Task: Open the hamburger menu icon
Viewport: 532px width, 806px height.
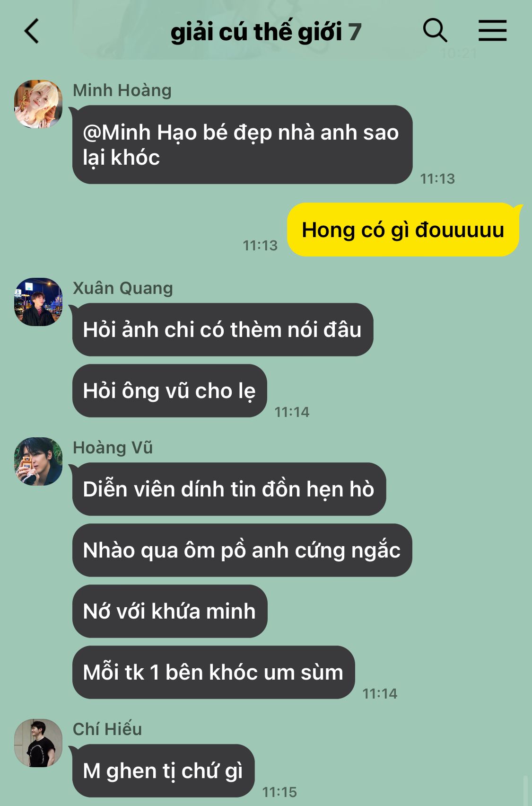Action: tap(492, 31)
